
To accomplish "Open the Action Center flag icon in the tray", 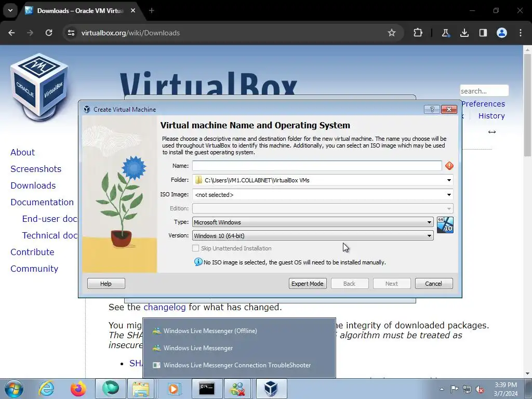I will click(454, 389).
